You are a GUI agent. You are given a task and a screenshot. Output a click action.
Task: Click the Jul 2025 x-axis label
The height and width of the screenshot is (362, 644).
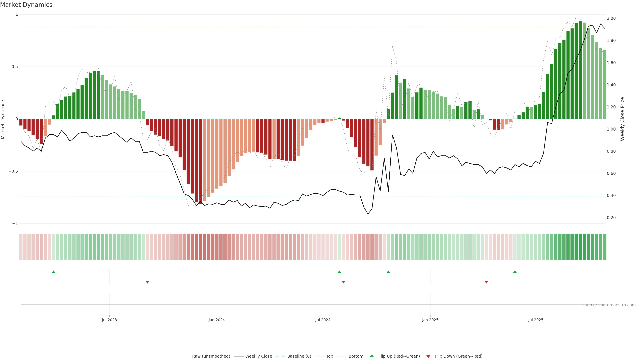click(536, 320)
